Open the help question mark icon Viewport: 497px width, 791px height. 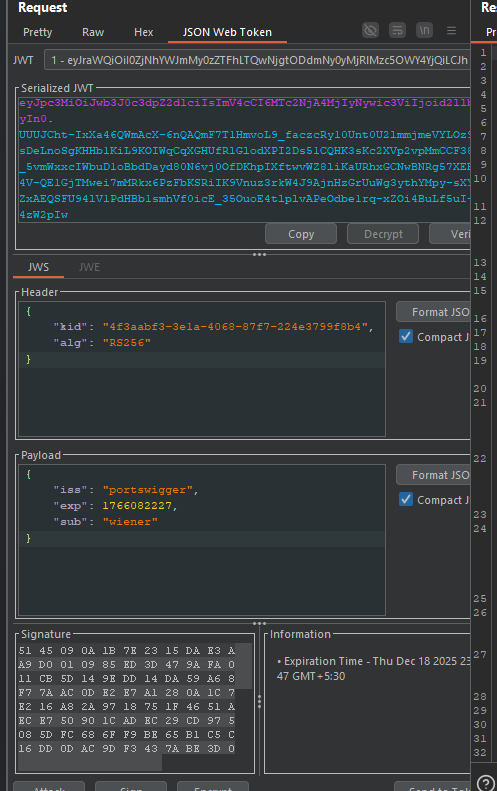[x=486, y=782]
